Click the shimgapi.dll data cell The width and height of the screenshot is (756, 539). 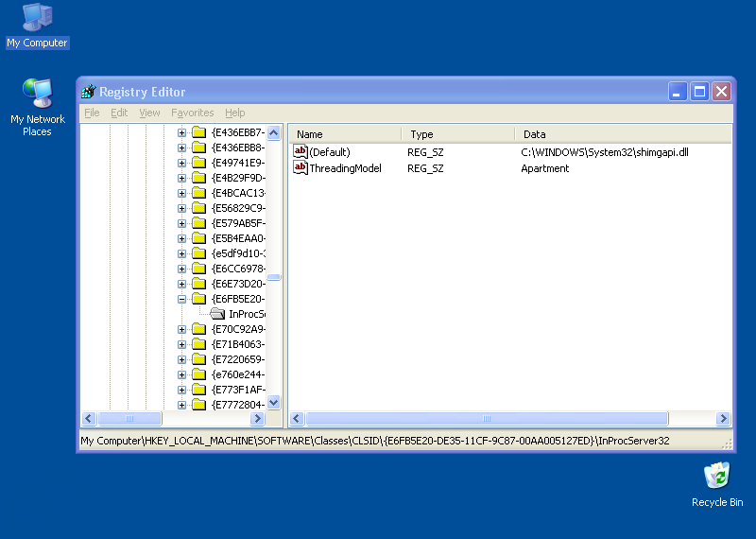point(605,152)
